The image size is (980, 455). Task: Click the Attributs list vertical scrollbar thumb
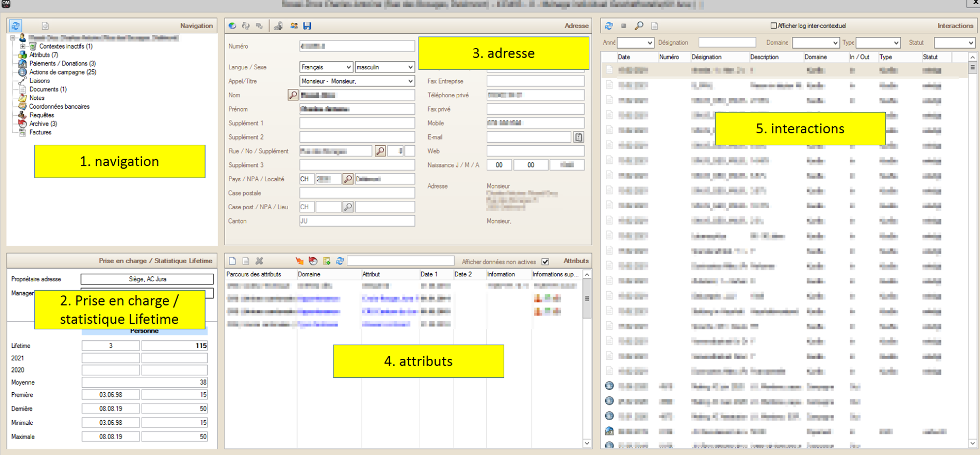click(587, 299)
